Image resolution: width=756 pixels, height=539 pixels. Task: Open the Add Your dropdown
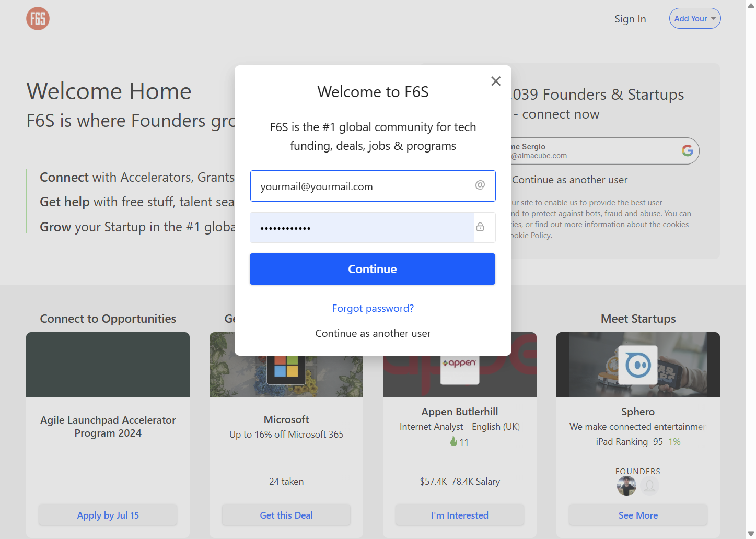click(695, 18)
